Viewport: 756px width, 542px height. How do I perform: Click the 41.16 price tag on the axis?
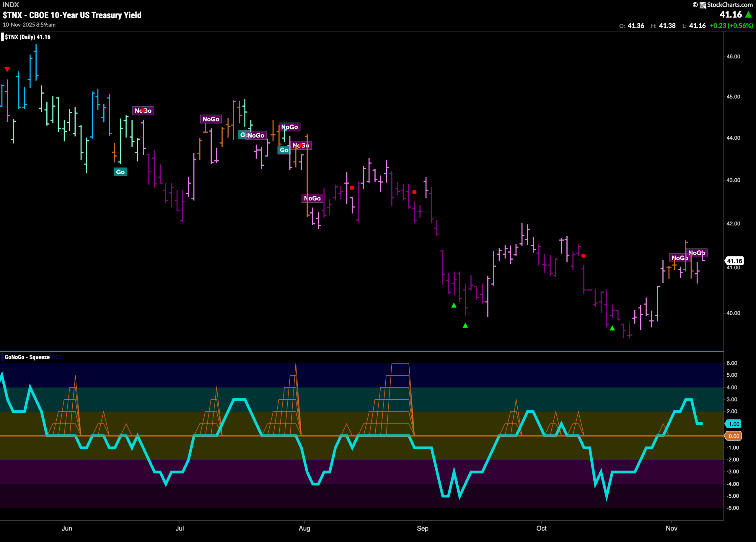pyautogui.click(x=734, y=261)
